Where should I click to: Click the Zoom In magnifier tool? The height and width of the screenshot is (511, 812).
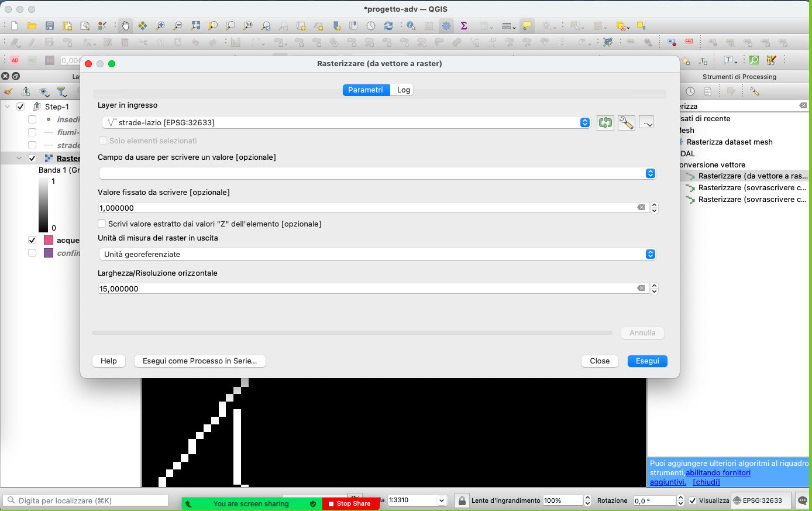click(x=160, y=26)
